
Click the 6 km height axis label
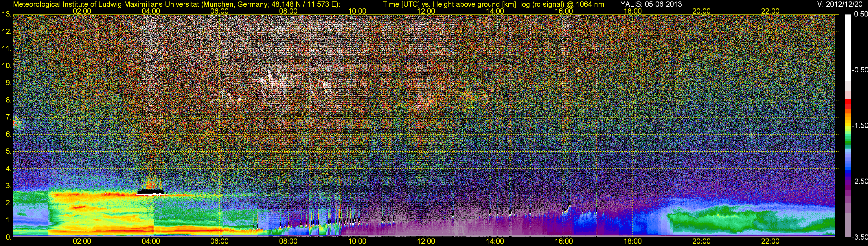8,135
